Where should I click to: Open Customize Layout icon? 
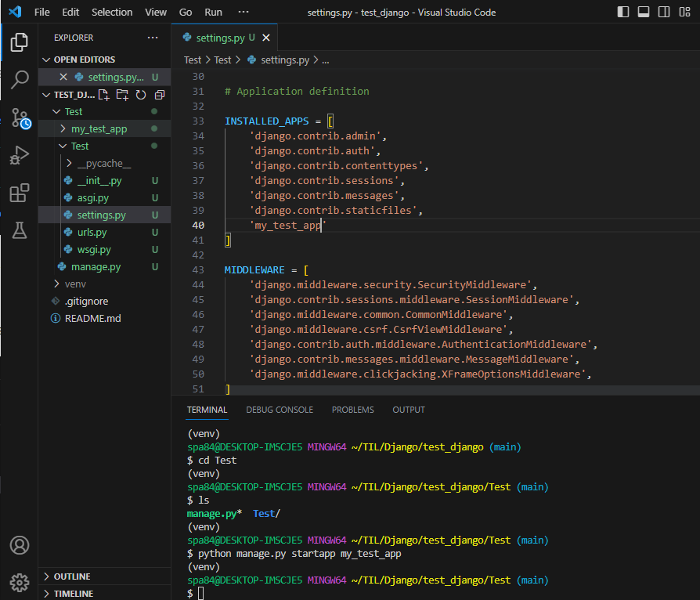coord(684,12)
